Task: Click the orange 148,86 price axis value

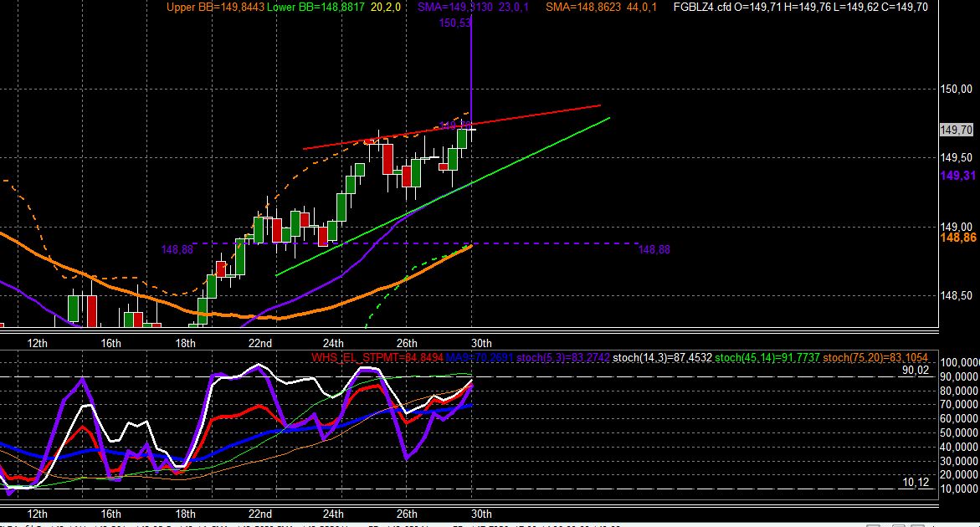Action: (958, 238)
